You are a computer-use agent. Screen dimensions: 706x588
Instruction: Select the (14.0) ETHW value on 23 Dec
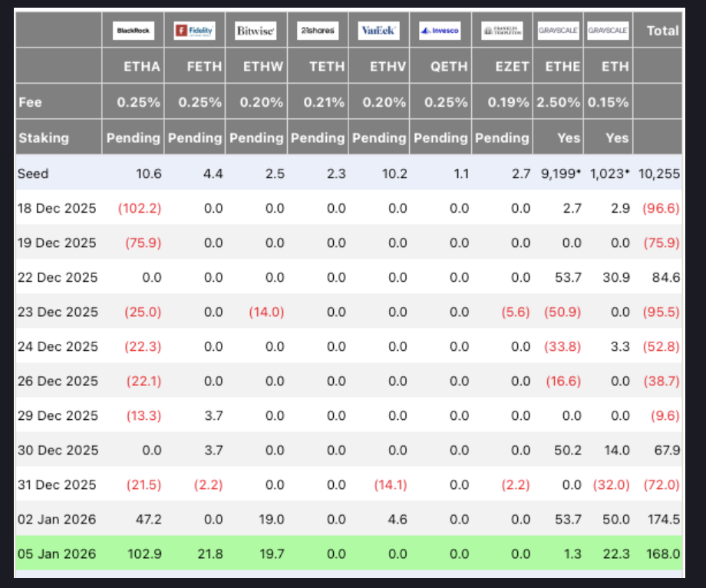tap(266, 312)
